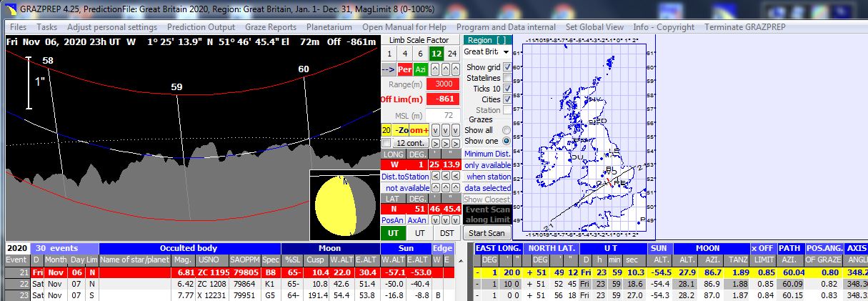Uncheck the Cities checkbox
Image resolution: width=868 pixels, height=301 pixels.
pos(508,99)
